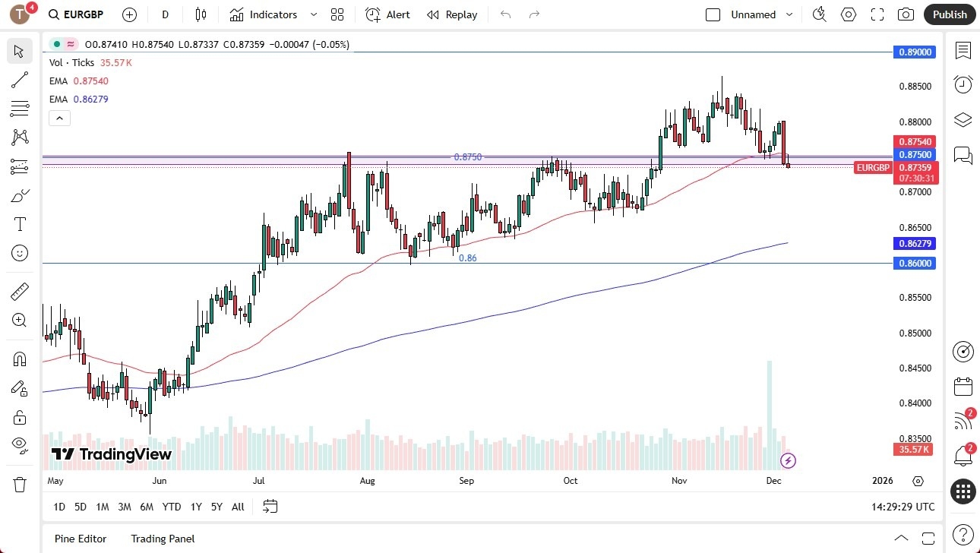
Task: Select the Brush drawing tool
Action: (20, 194)
